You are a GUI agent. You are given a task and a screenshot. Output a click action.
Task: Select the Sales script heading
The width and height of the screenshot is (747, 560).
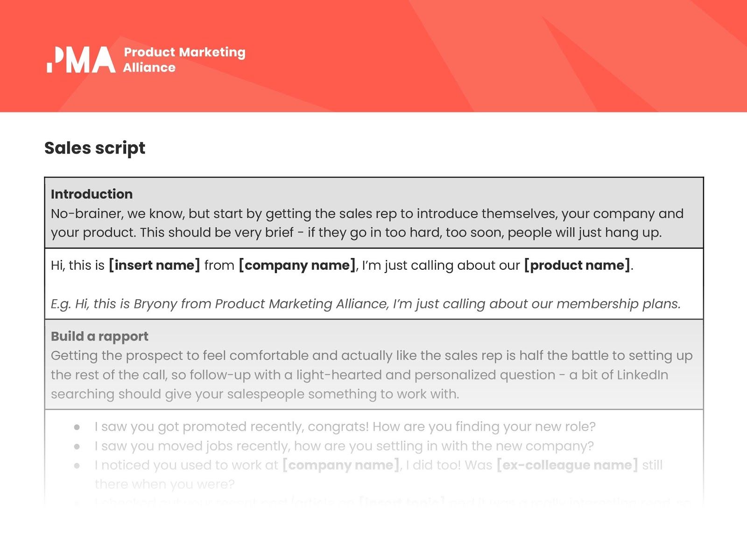95,148
